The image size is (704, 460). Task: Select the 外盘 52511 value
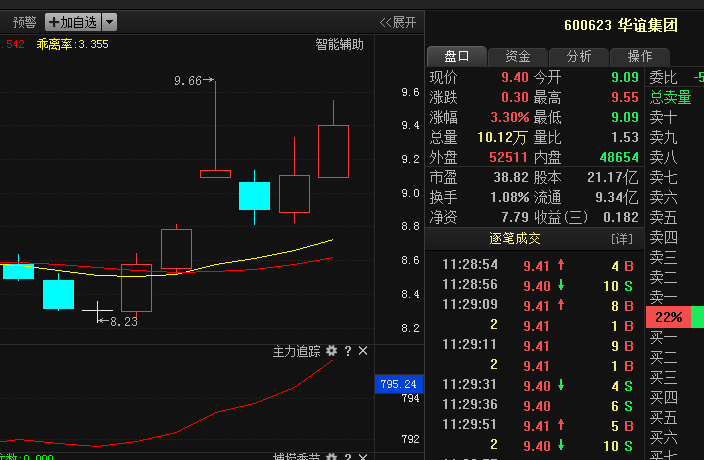click(508, 158)
